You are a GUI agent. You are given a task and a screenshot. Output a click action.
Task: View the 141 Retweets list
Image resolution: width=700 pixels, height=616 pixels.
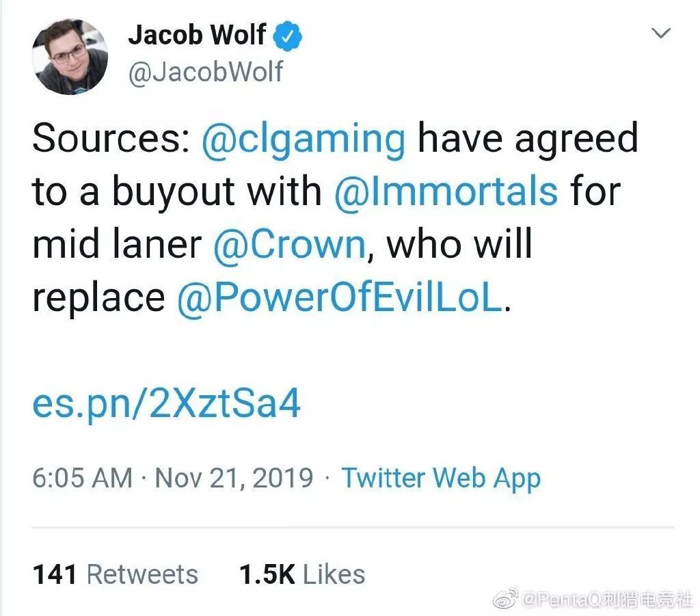point(115,574)
